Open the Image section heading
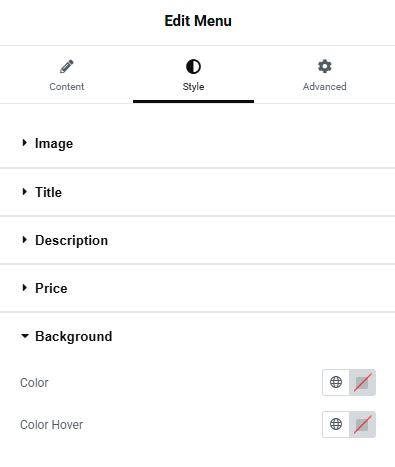 tap(54, 144)
